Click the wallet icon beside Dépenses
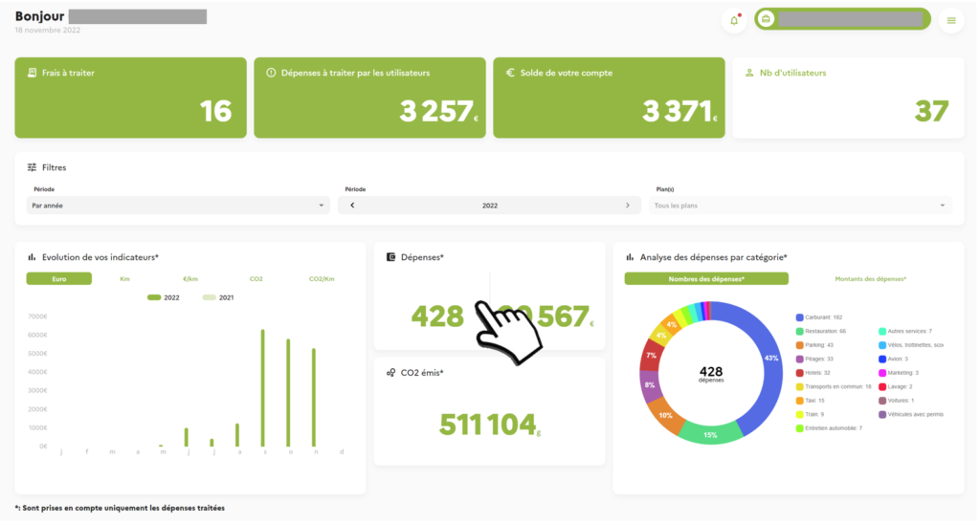Screen dimensions: 980x524 (x=390, y=257)
